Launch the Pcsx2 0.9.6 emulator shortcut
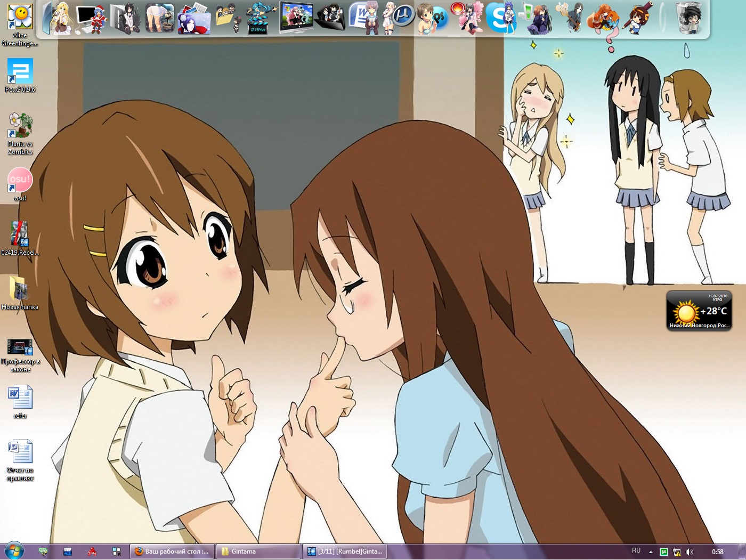The width and height of the screenshot is (746, 560). click(x=20, y=75)
